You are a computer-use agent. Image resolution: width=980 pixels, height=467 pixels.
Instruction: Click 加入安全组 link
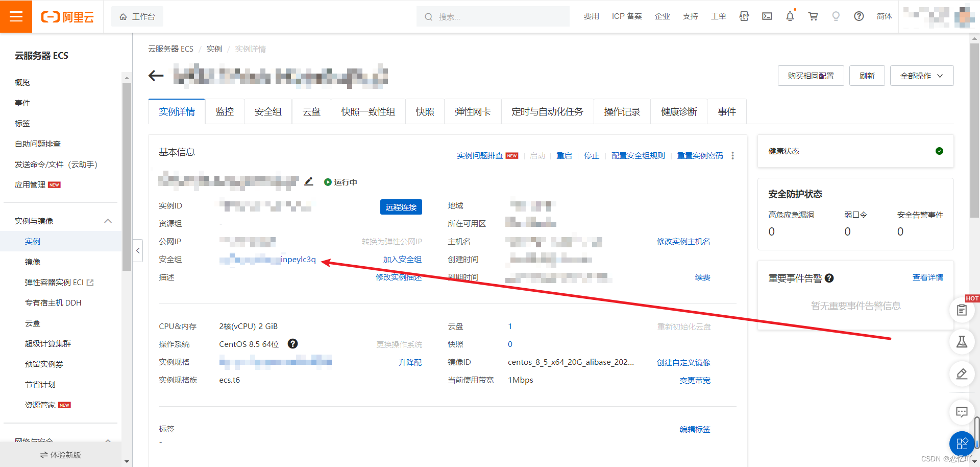[402, 260]
